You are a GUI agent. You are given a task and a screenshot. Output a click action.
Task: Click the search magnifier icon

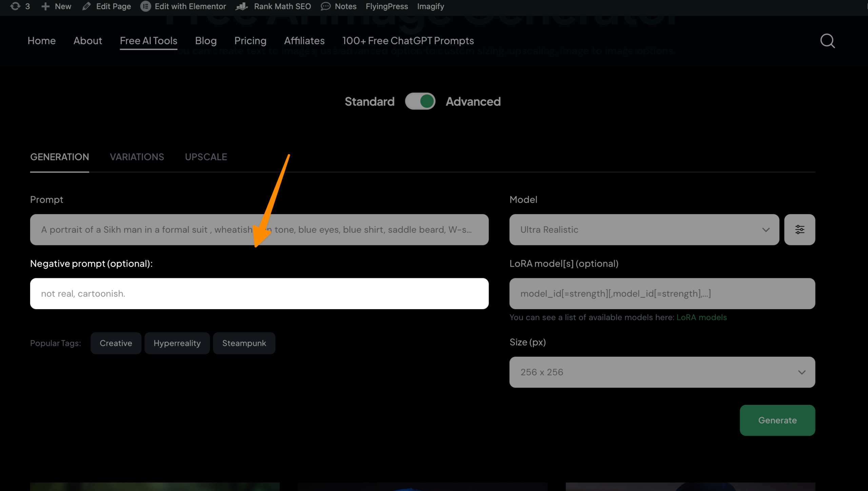tap(827, 41)
